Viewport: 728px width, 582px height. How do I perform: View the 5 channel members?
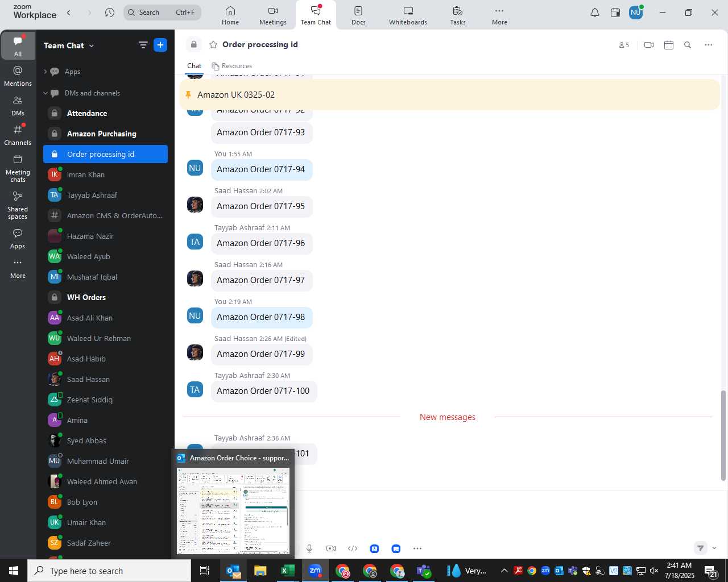click(x=624, y=45)
